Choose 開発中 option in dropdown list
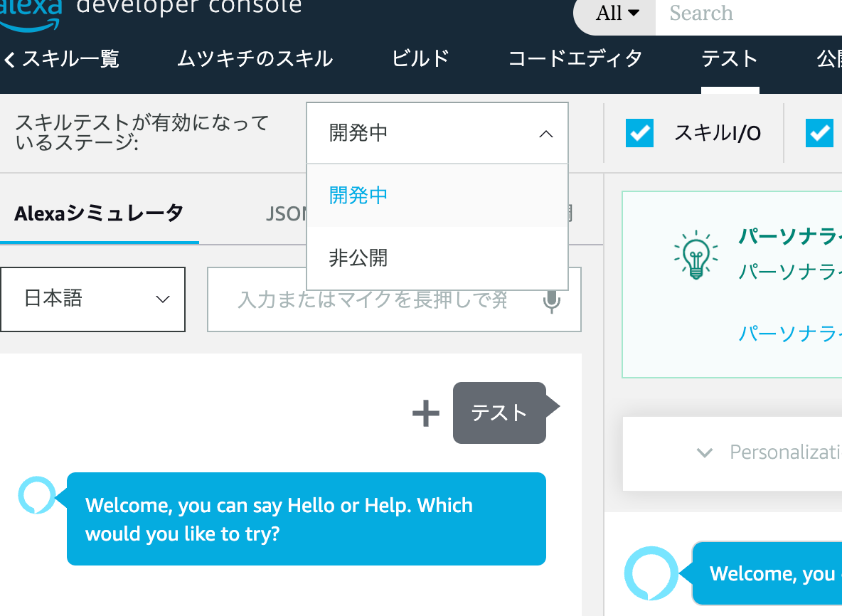Viewport: 842px width, 616px height. [x=437, y=196]
